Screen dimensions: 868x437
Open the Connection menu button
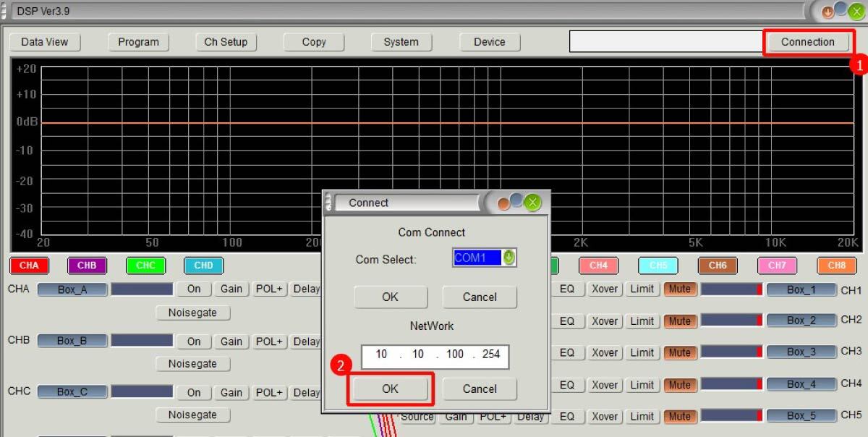click(807, 42)
